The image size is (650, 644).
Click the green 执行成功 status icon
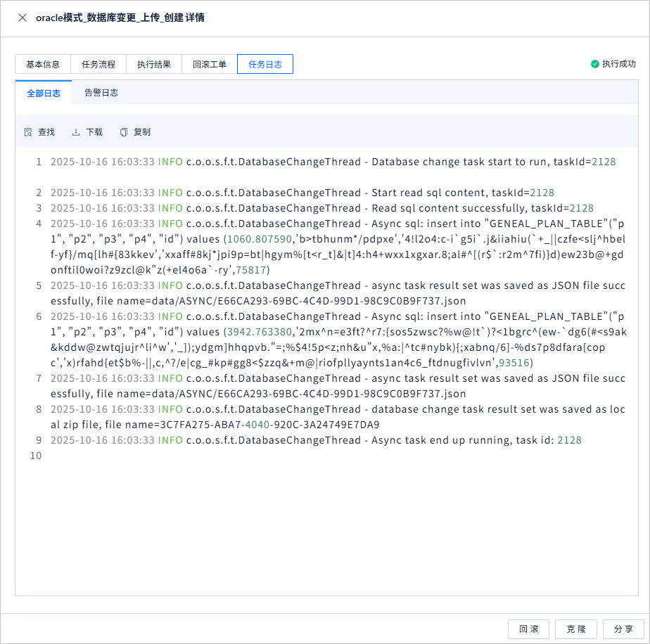tap(595, 64)
